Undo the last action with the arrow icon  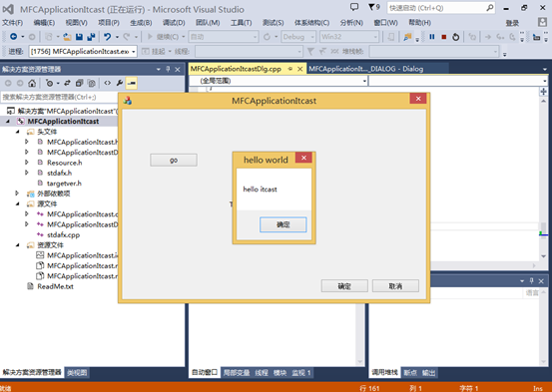tap(108, 37)
